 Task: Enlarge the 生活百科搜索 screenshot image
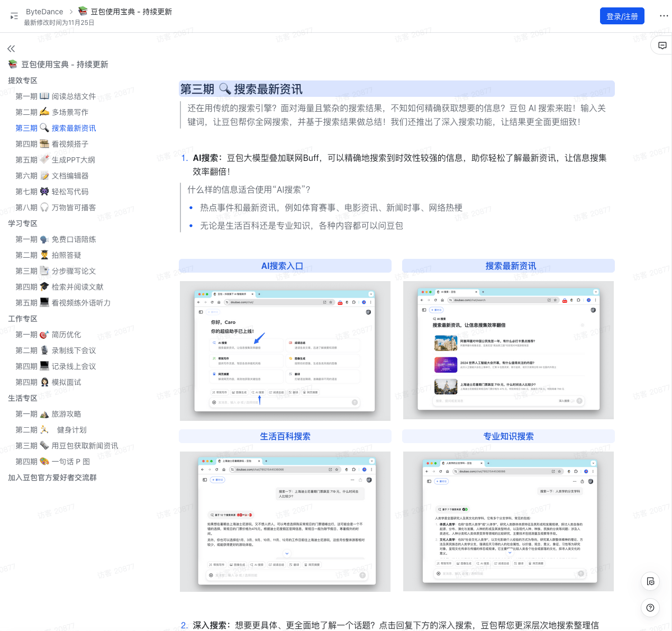(285, 521)
